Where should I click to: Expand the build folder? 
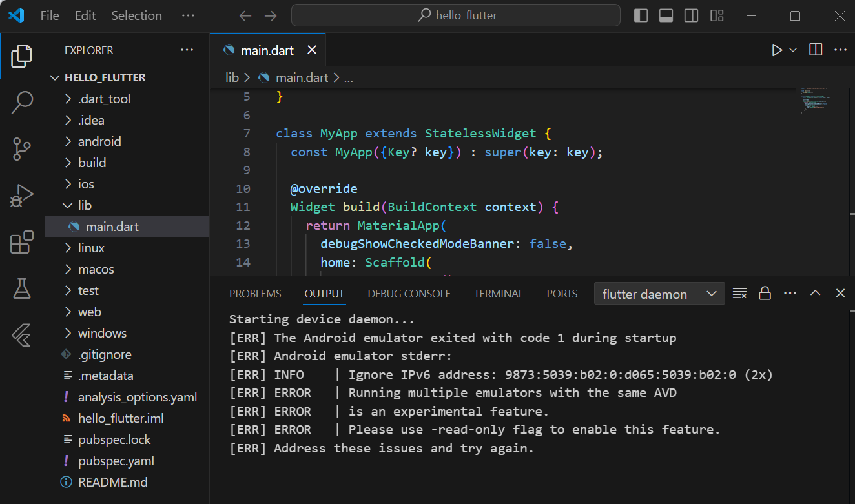[x=127, y=163]
